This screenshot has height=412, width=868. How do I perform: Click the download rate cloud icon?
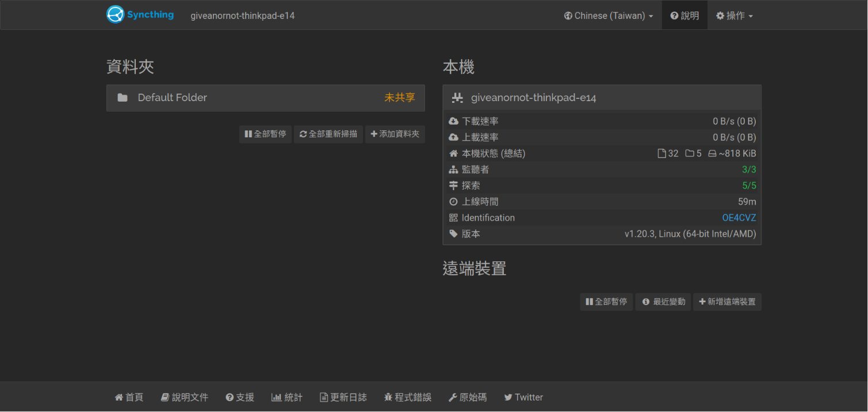coord(453,121)
